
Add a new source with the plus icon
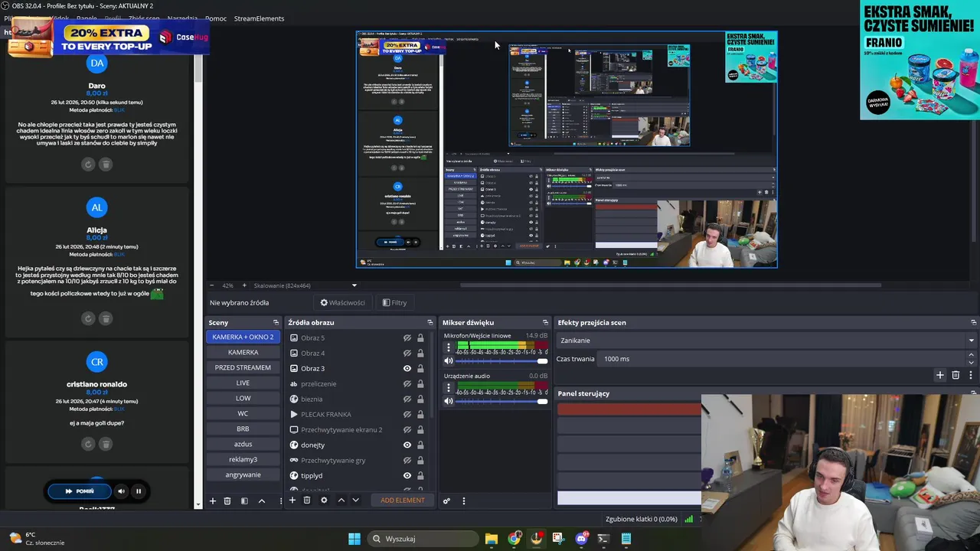292,500
